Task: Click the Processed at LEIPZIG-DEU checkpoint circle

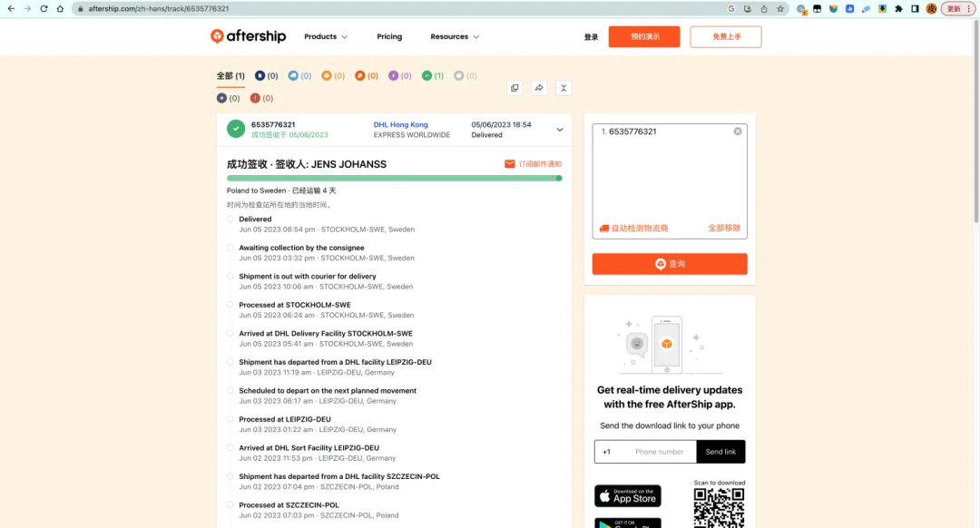Action: [x=230, y=419]
